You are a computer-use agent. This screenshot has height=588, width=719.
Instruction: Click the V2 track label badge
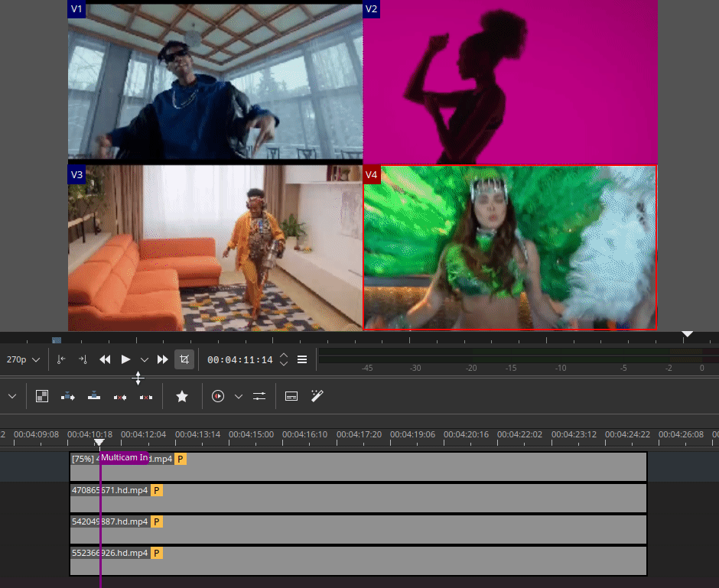coord(372,9)
